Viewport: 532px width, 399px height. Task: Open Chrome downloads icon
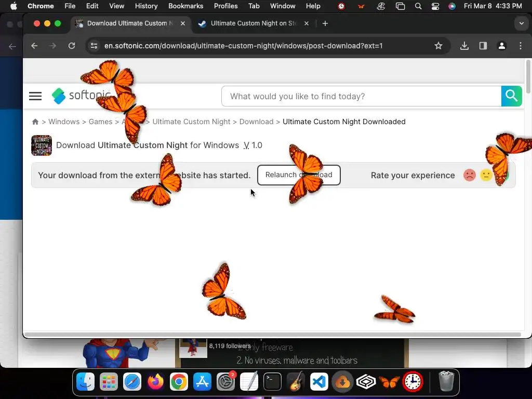point(464,46)
